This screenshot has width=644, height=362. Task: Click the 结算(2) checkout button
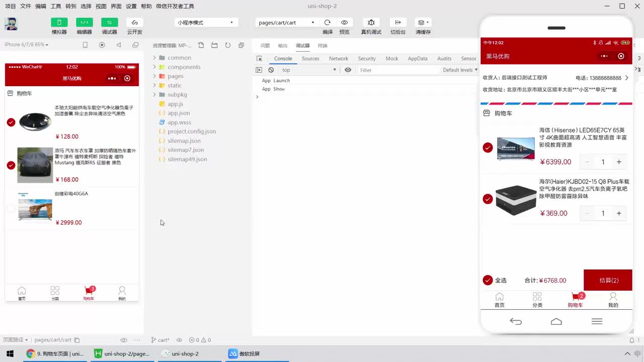click(x=608, y=280)
